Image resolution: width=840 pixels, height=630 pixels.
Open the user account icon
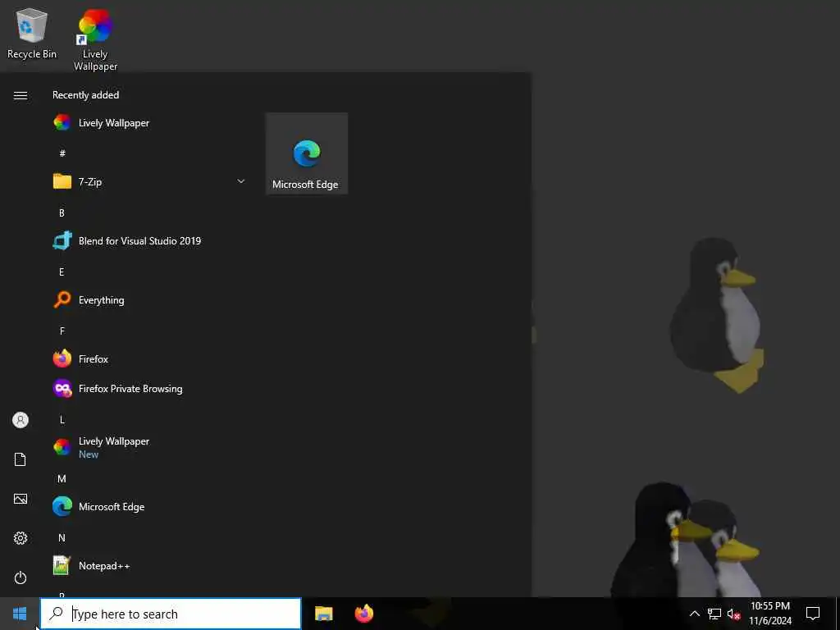(21, 420)
